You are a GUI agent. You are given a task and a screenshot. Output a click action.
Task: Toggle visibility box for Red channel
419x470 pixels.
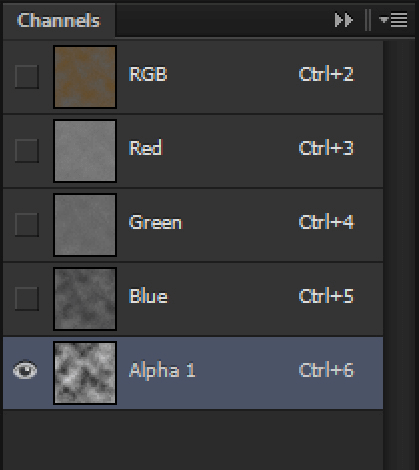click(27, 151)
